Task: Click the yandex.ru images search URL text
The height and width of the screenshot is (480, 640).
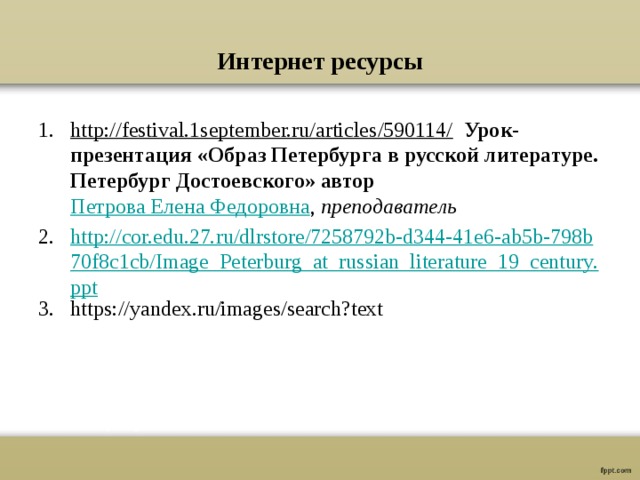Action: click(x=227, y=309)
